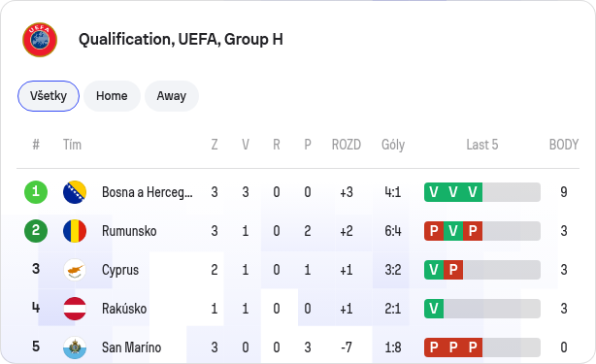Click Rumunsko's first red P result
The height and width of the screenshot is (364, 596).
(434, 231)
